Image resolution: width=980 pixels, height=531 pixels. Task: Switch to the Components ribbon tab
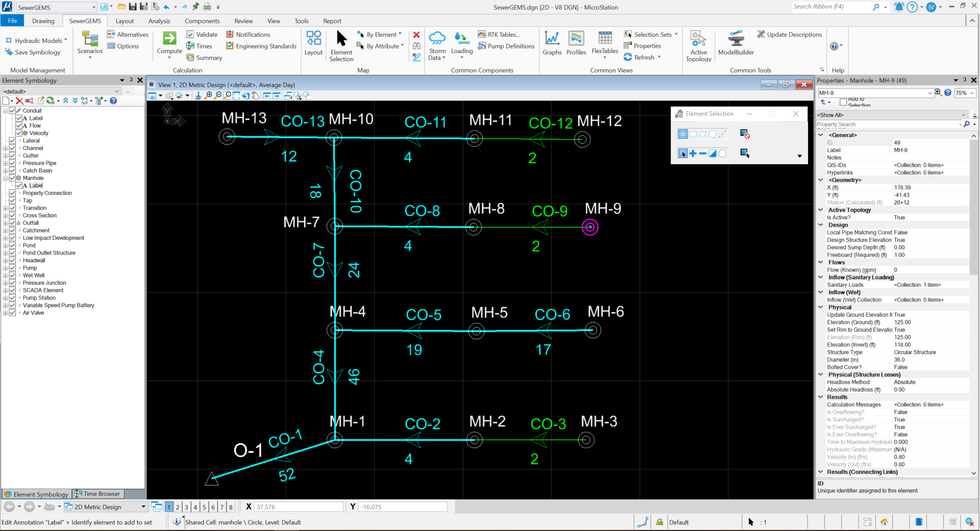(202, 21)
